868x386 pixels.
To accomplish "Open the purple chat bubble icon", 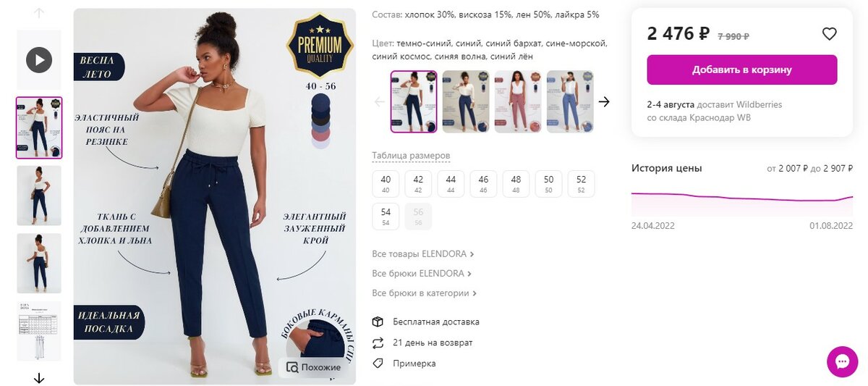I will point(842,361).
